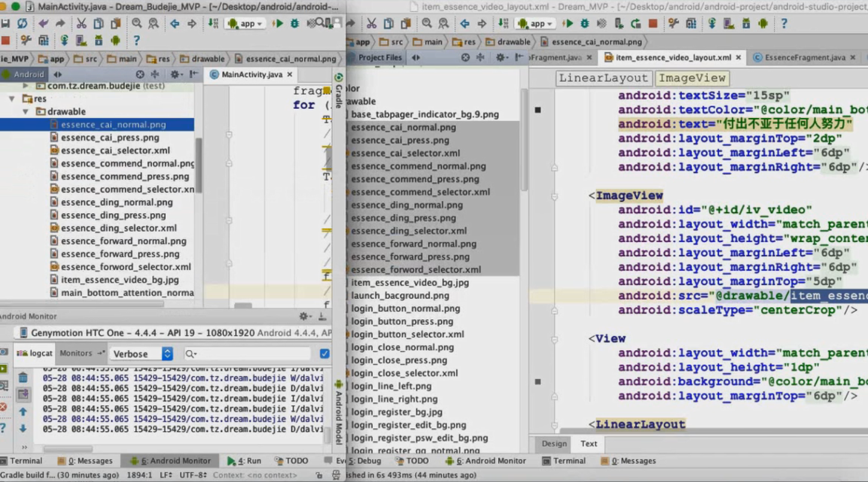The image size is (868, 482).
Task: Click logcat Up the stack trace arrow
Action: (x=23, y=412)
